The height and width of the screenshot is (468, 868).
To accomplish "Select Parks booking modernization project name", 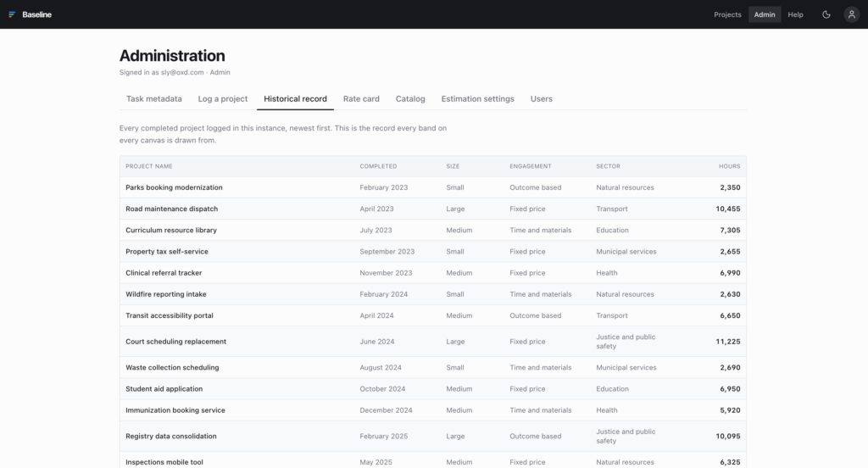I will pos(174,187).
